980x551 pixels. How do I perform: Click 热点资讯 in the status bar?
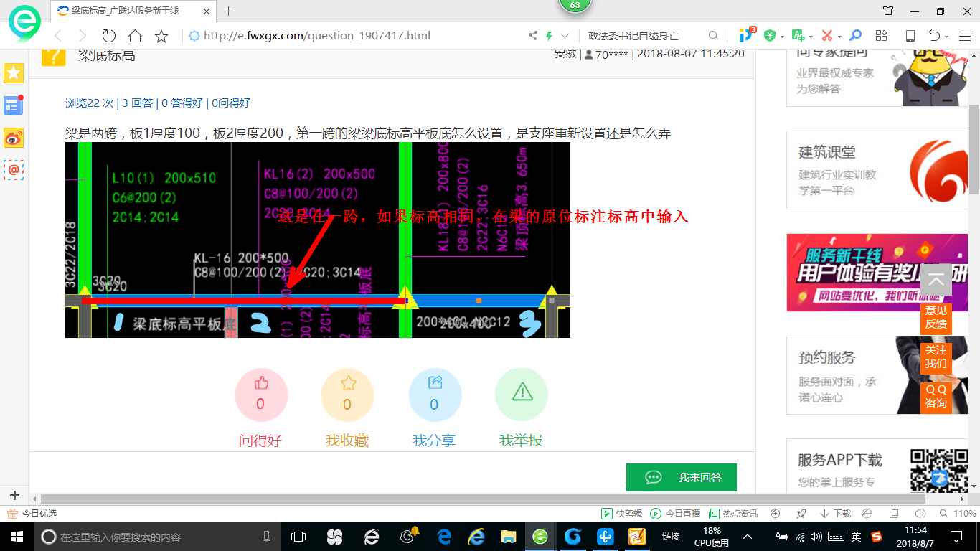click(x=733, y=514)
